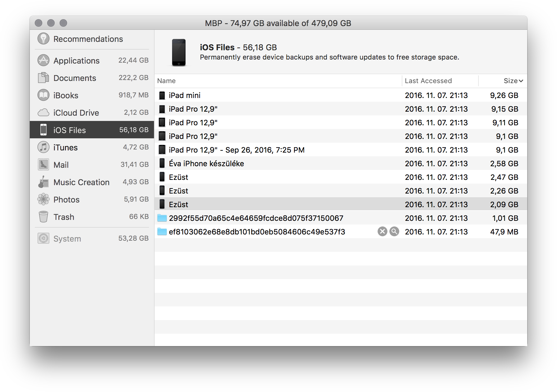The image size is (557, 392).
Task: Click device icon of iPad Pro Sep 26 backup
Action: pyautogui.click(x=162, y=150)
